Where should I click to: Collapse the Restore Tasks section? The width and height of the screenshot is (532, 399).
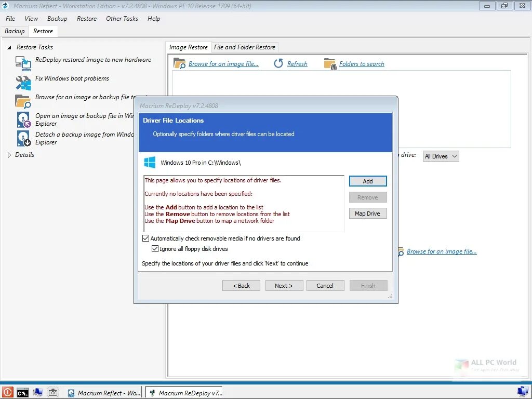click(x=9, y=47)
